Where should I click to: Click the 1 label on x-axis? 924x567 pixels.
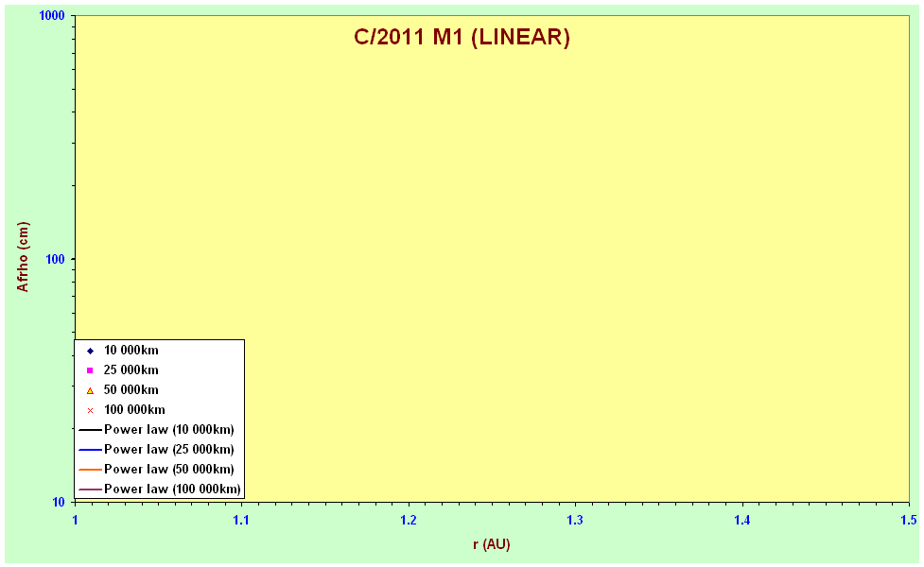(x=75, y=520)
